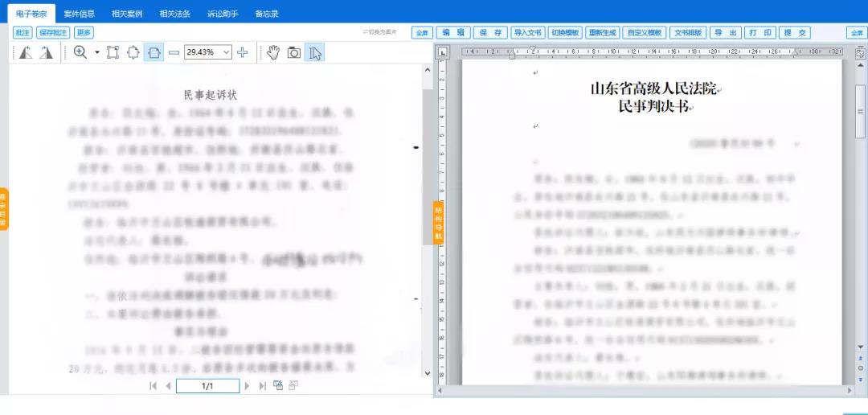Screen dimensions: 868x415
Task: Click the 批注 button
Action: click(23, 33)
